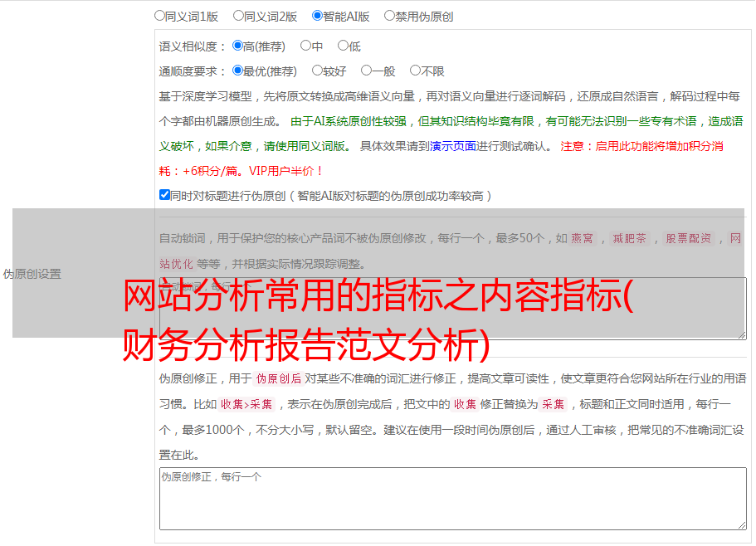Select the 同义词1版 radio option

click(159, 16)
